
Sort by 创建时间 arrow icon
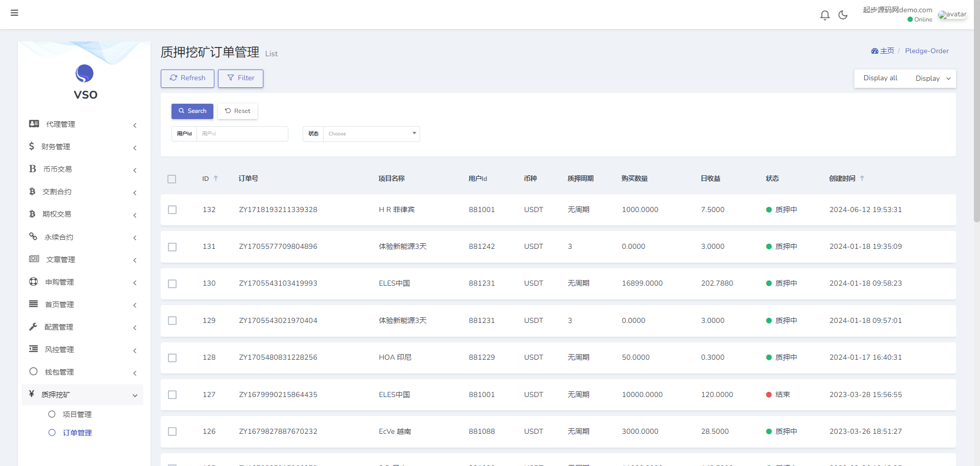click(862, 178)
